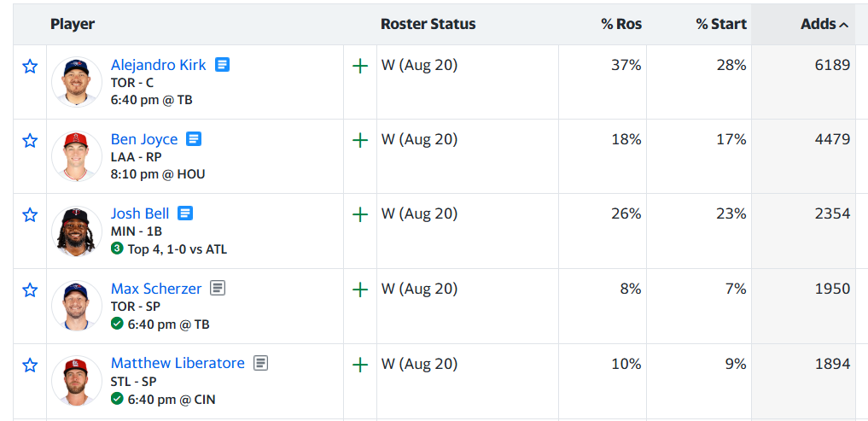Sort by the Player column header
868x421 pixels.
(73, 25)
